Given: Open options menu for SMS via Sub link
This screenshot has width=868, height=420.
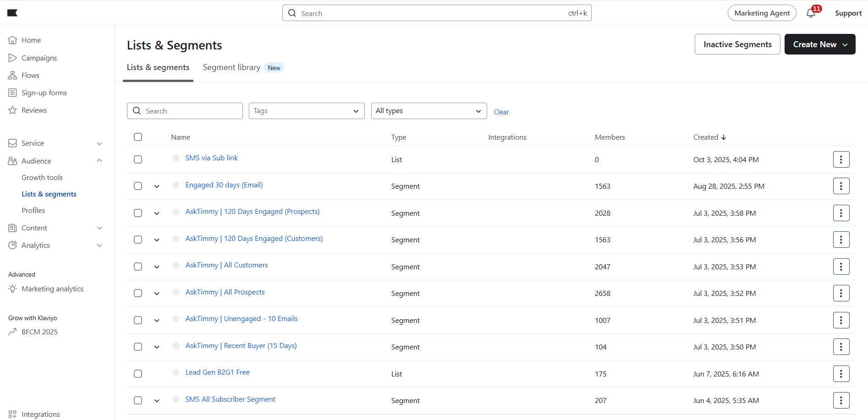Looking at the screenshot, I should [841, 159].
